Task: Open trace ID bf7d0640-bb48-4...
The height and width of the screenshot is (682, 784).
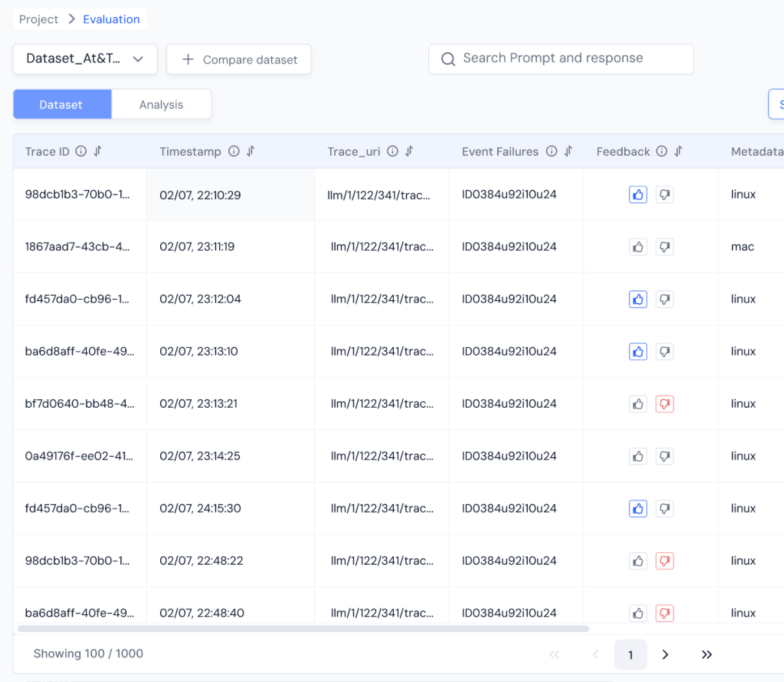Action: coord(80,404)
